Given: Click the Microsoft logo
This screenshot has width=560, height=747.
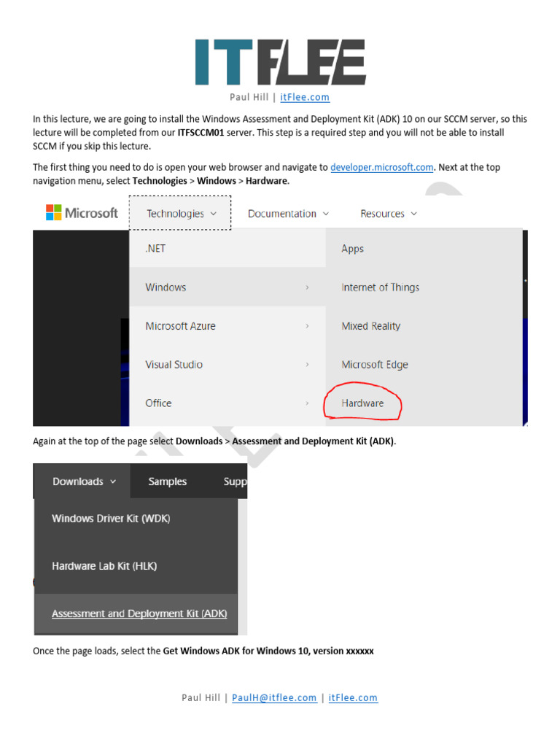Looking at the screenshot, I should click(82, 213).
